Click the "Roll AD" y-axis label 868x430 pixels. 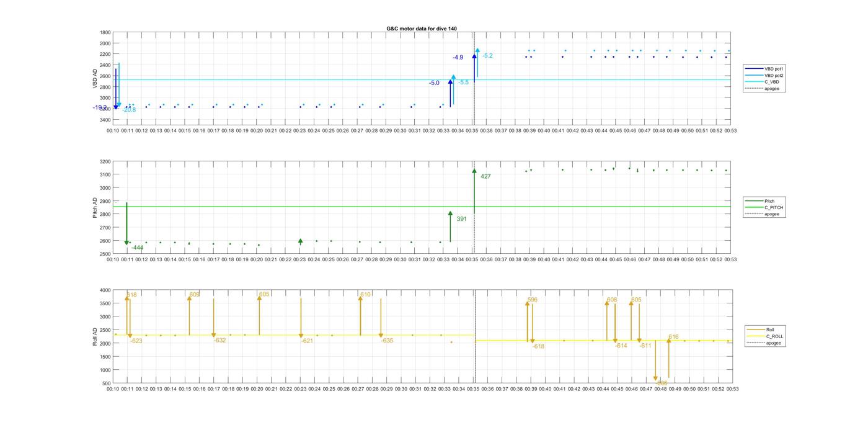click(95, 336)
